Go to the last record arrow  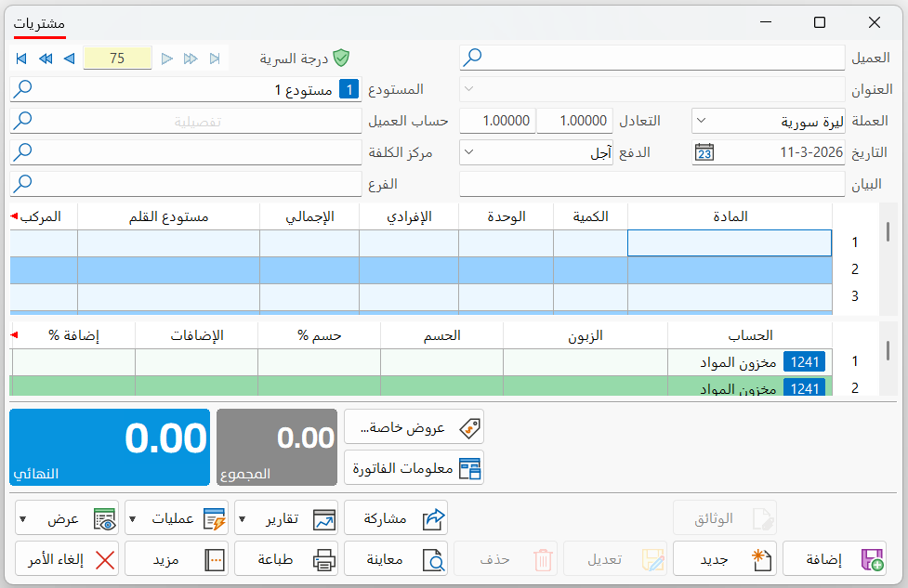(215, 59)
